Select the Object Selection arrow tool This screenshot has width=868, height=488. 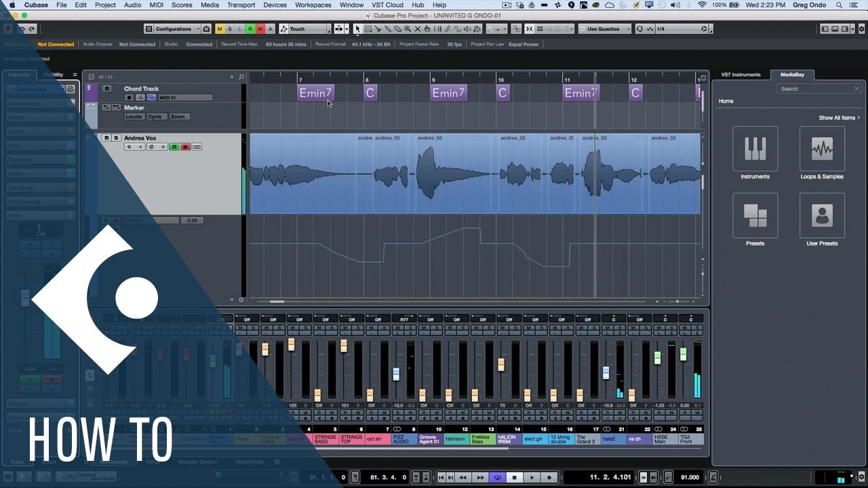357,29
